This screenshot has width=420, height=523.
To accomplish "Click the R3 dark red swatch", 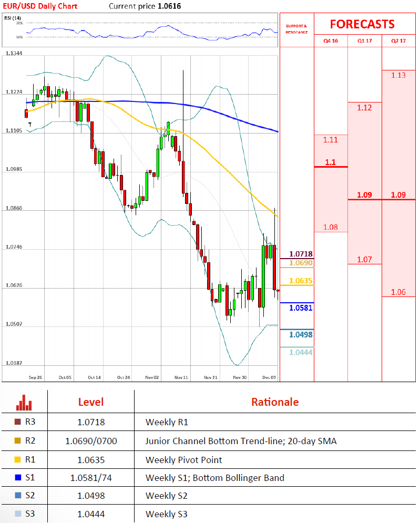I will click(18, 422).
